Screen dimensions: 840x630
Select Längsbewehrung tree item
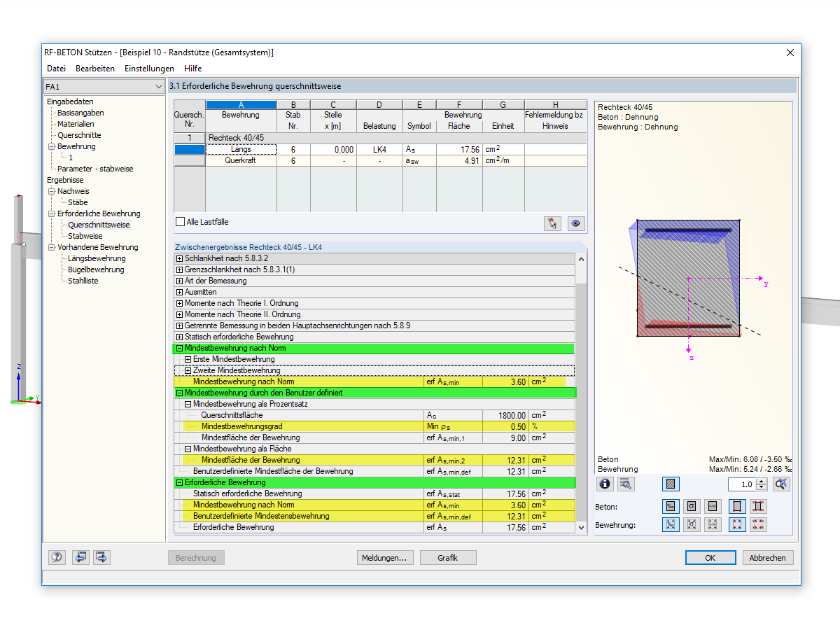coord(97,258)
